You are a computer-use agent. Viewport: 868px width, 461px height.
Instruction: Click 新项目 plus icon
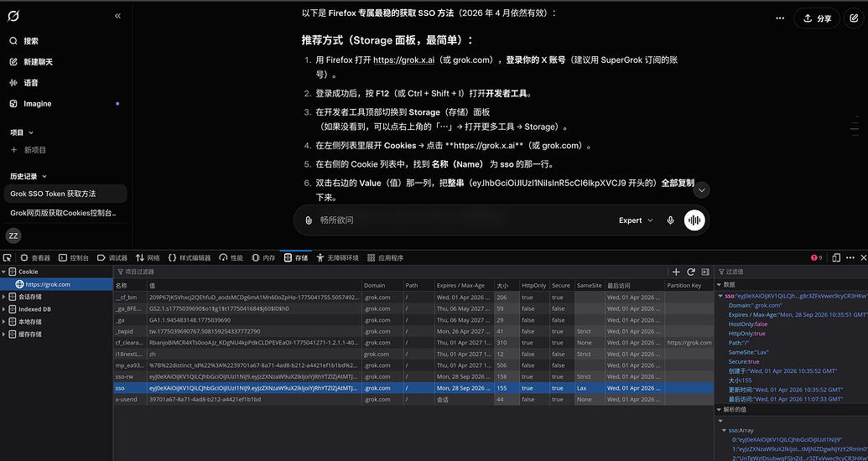point(14,150)
